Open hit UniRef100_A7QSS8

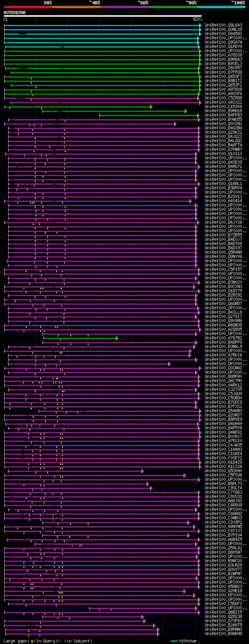click(x=223, y=55)
